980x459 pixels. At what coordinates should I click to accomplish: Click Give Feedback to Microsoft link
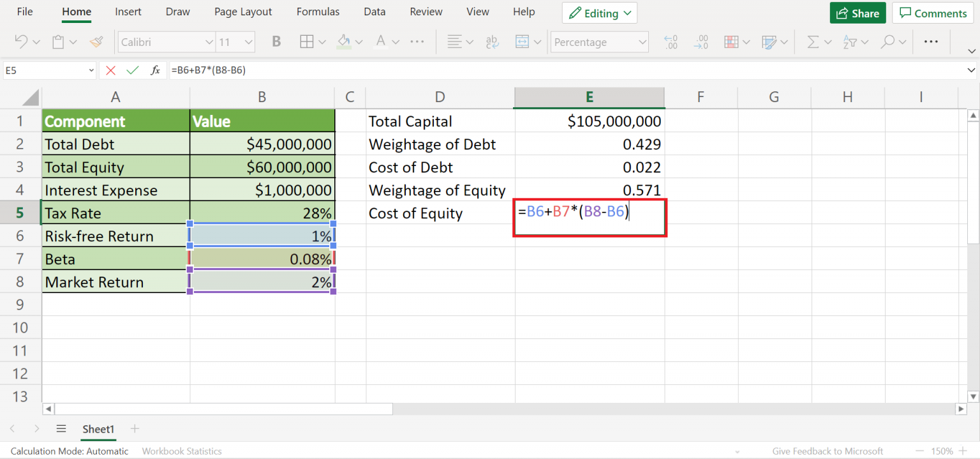pos(827,451)
